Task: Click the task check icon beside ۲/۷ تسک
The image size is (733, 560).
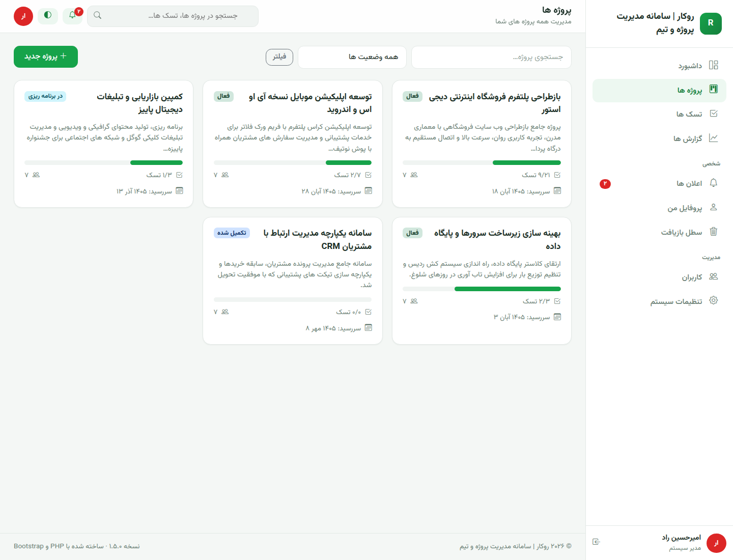Action: tap(369, 175)
